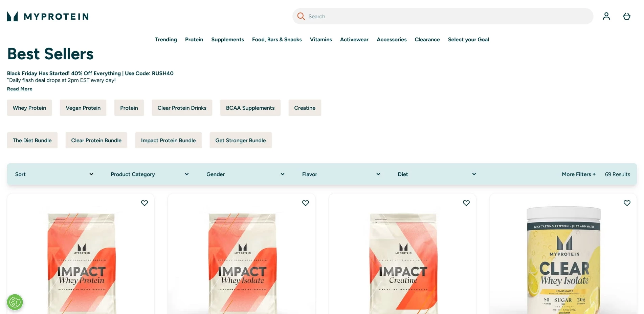The width and height of the screenshot is (644, 314).
Task: Click the search magnifier icon
Action: click(x=301, y=16)
